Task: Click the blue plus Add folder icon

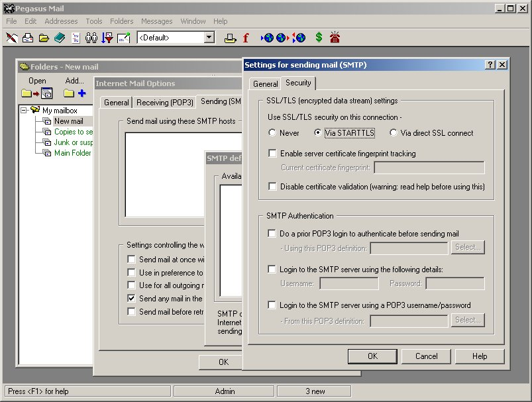Action: [82, 93]
